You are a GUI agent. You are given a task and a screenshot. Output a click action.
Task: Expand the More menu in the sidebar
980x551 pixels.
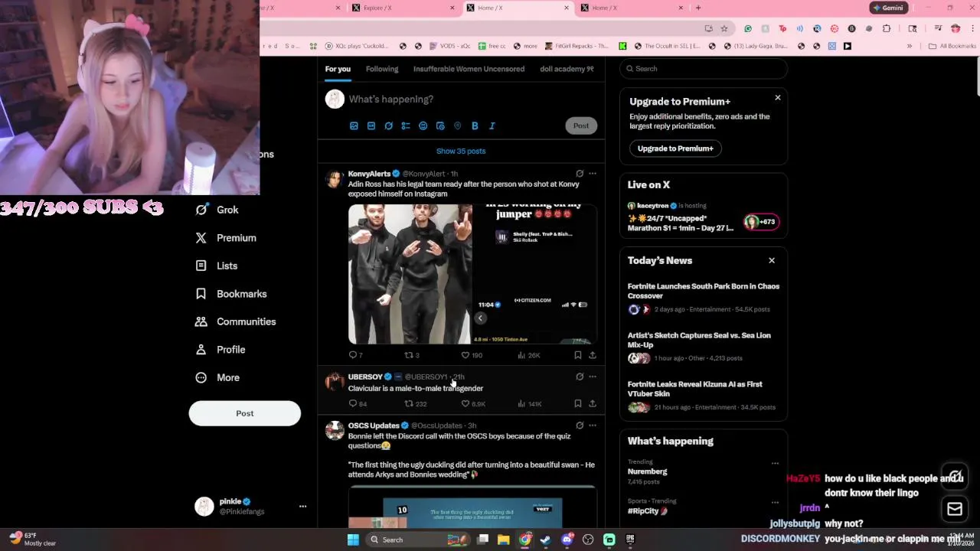click(217, 377)
